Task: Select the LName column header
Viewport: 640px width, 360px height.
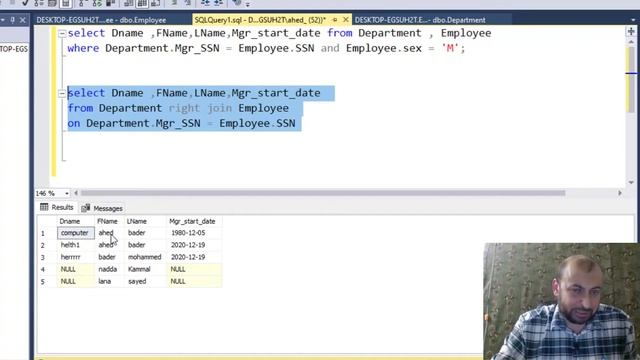Action: (x=145, y=221)
